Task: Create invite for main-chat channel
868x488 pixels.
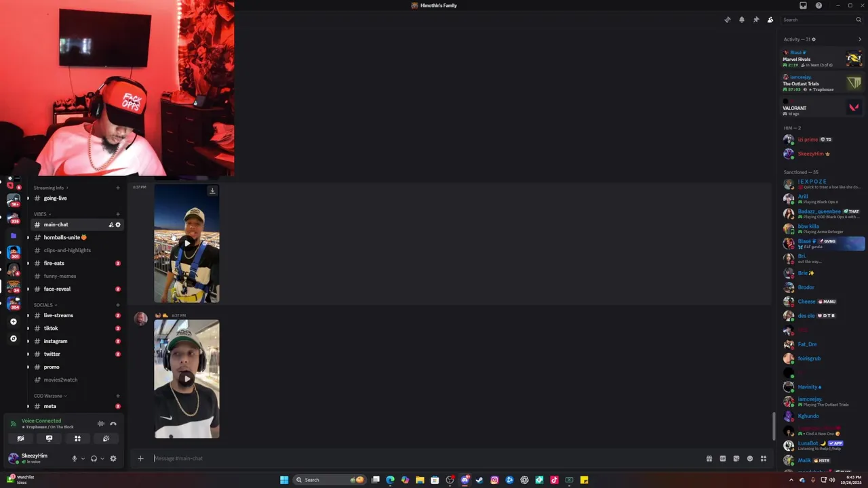Action: click(x=111, y=224)
